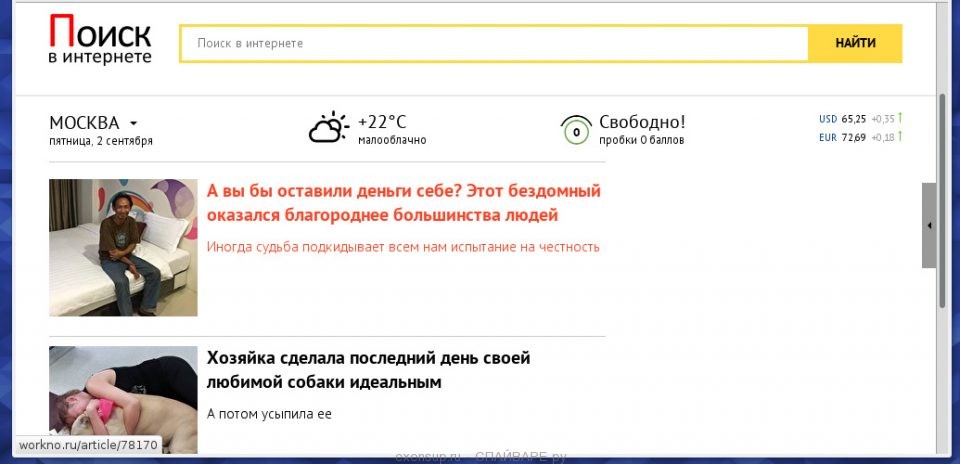Click the vertical page scrollbar
The image size is (960, 464).
coord(942,200)
